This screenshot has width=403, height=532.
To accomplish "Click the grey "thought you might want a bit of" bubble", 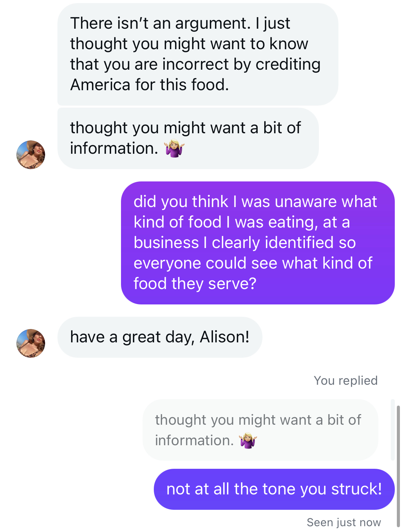I will click(x=188, y=138).
